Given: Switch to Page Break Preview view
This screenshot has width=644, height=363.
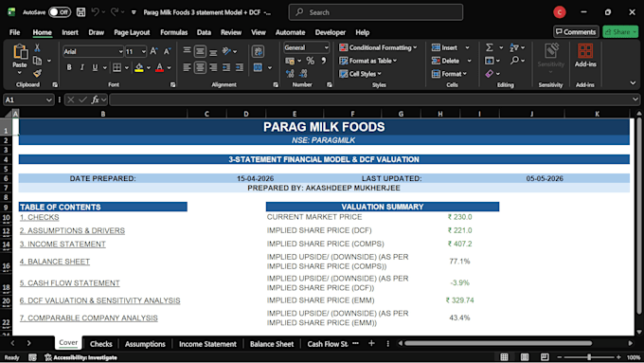Looking at the screenshot, I should (x=545, y=356).
